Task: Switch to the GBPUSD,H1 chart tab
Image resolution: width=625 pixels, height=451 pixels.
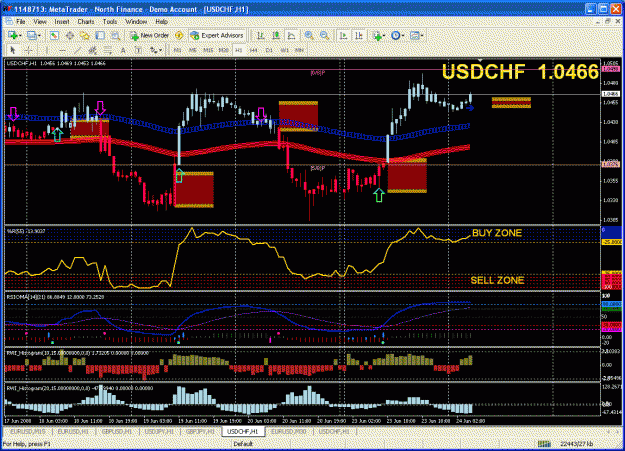Action: [x=116, y=432]
